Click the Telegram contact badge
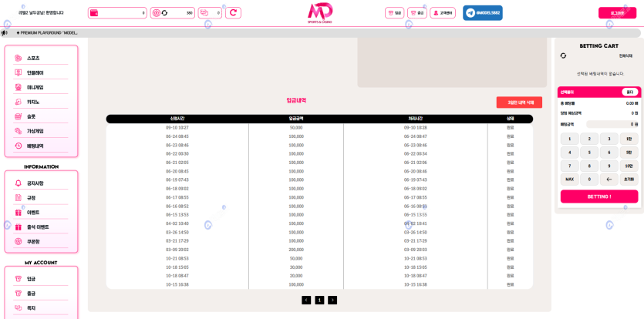The height and width of the screenshot is (319, 644). point(482,13)
